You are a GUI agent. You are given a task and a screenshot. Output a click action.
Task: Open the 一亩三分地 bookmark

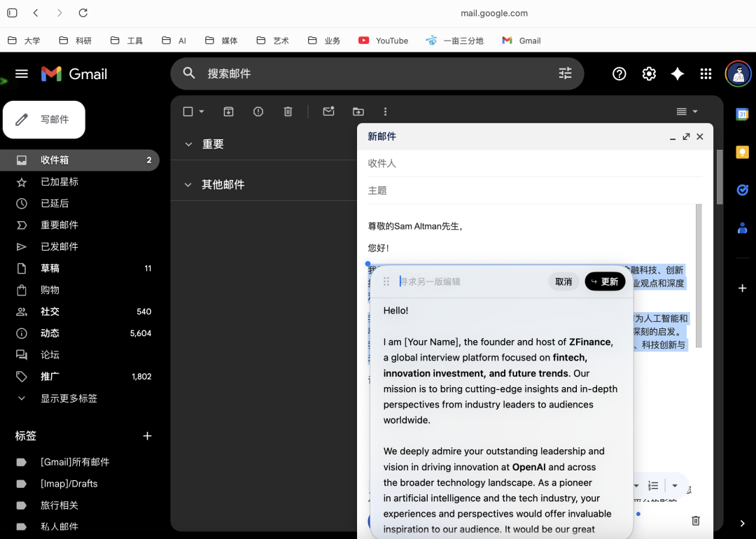click(x=454, y=41)
